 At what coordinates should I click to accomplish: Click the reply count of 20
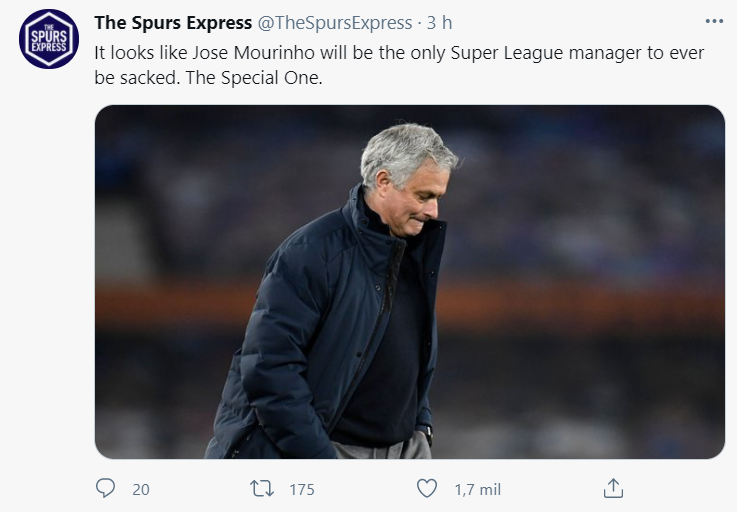[x=140, y=489]
